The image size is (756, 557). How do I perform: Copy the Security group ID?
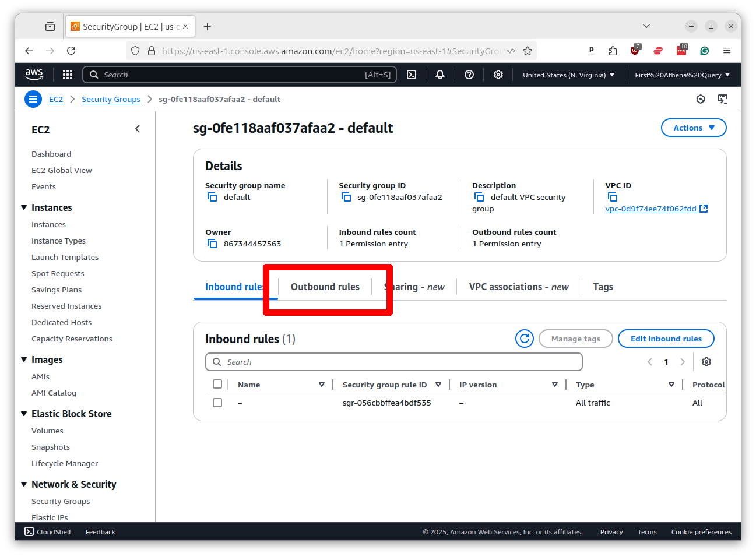pyautogui.click(x=347, y=197)
